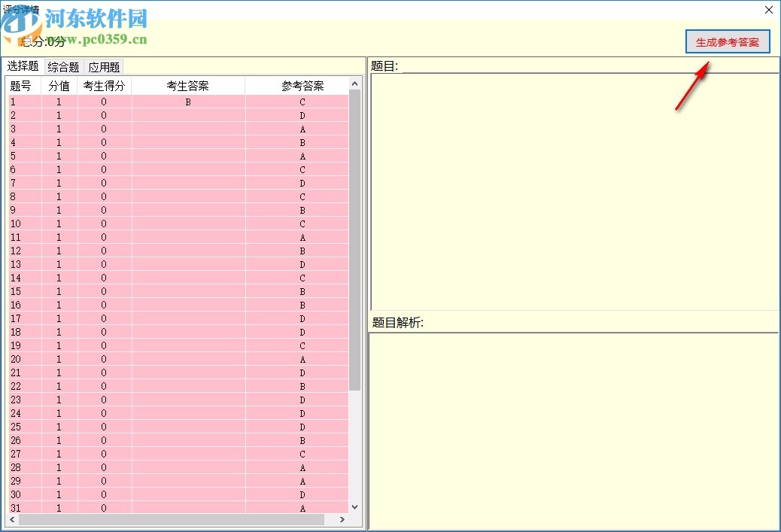Select question number 9 row
The width and height of the screenshot is (781, 532).
[13, 210]
